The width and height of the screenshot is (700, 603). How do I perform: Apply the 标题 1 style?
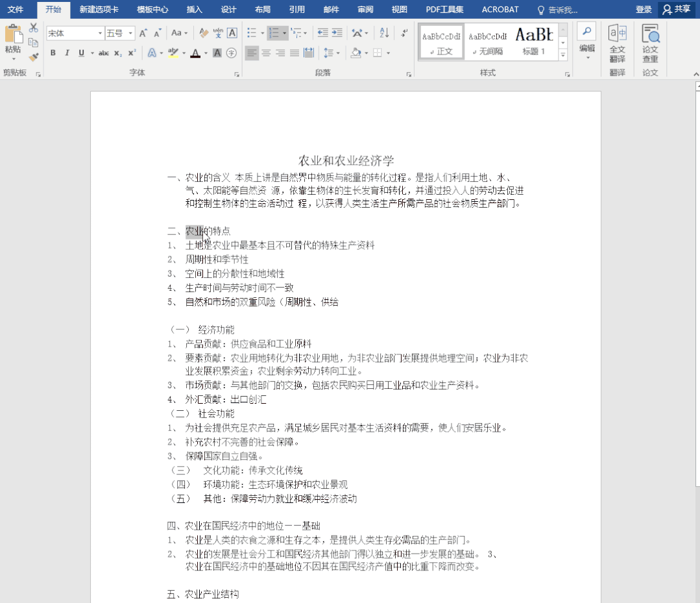[534, 42]
